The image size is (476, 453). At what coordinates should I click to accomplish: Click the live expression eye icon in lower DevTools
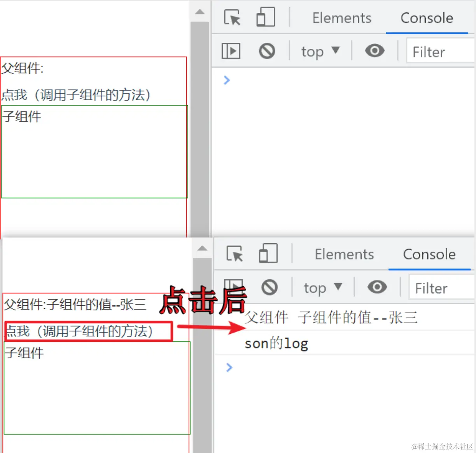[377, 287]
